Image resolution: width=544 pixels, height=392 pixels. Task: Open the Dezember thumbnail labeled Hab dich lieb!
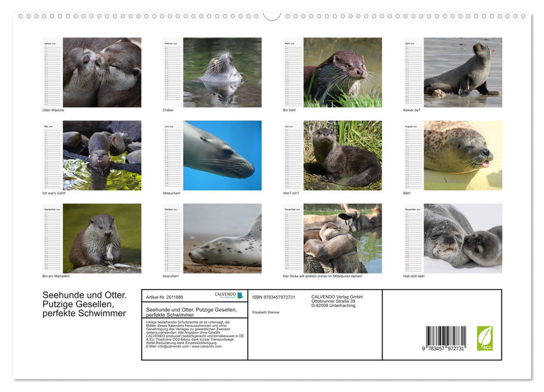tap(463, 238)
